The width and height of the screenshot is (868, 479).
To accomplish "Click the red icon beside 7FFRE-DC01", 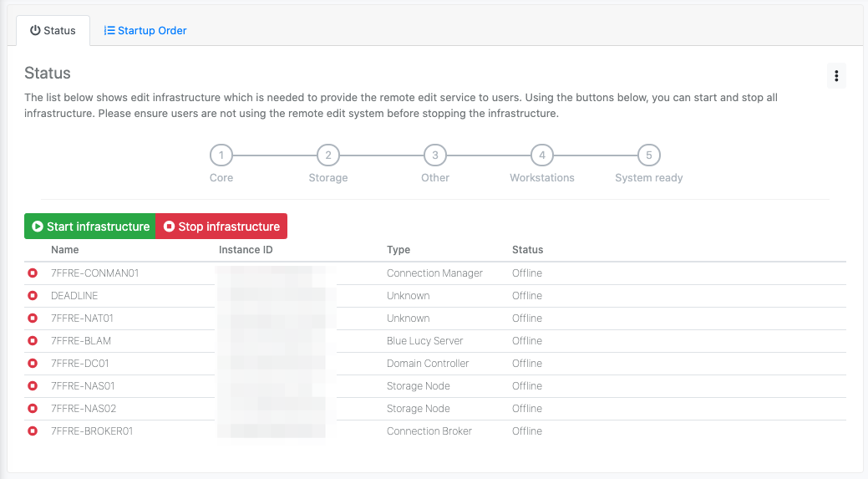I will [33, 364].
